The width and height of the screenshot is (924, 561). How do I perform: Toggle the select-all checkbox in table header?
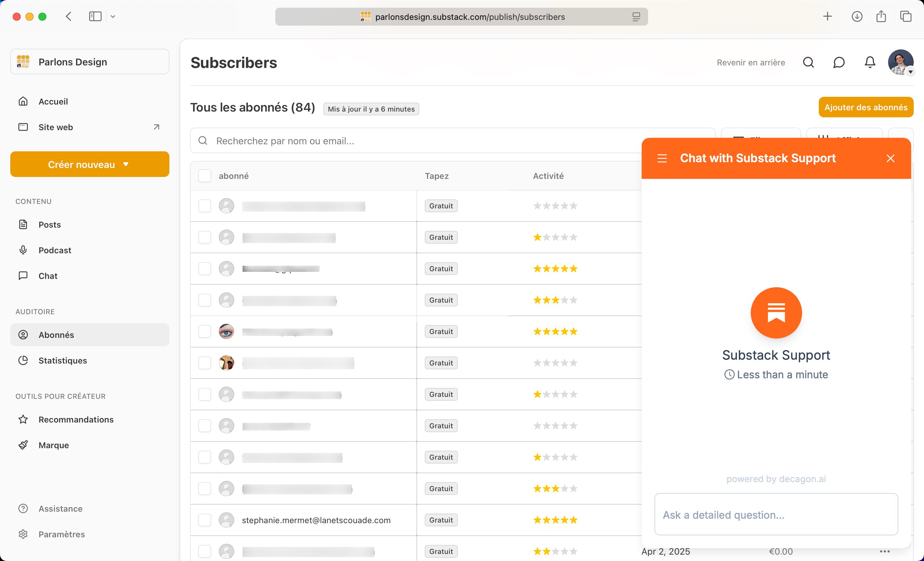coord(205,176)
